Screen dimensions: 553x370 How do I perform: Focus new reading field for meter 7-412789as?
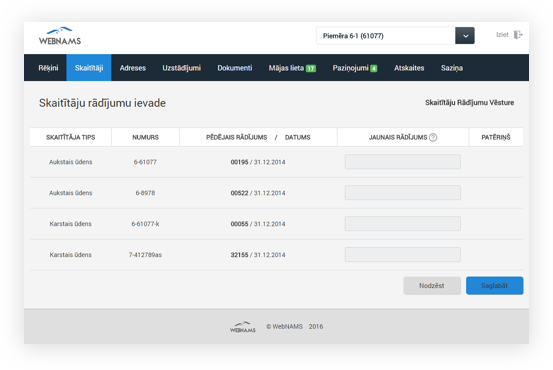pos(403,255)
